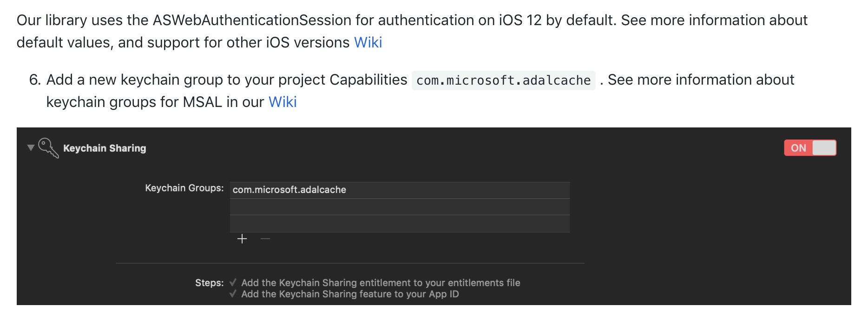Click the "Keychain Groups:" label
Image resolution: width=868 pixels, height=333 pixels.
(x=184, y=188)
